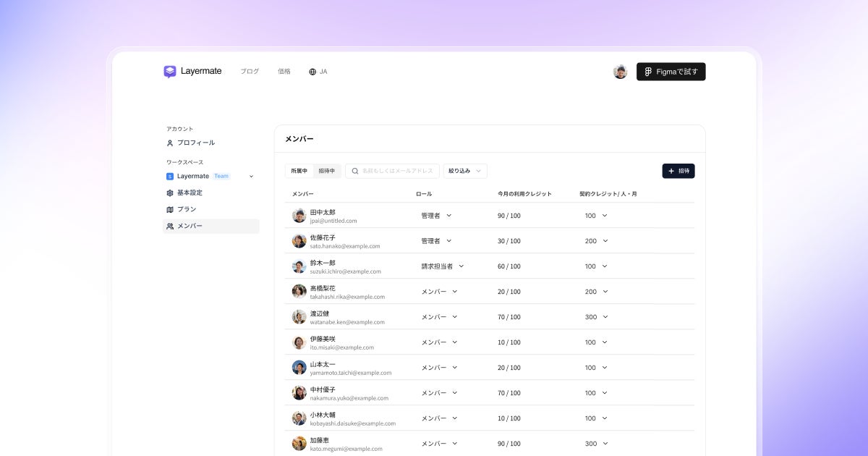Switch to the 招待中 segment
Viewport: 868px width, 456px height.
point(327,171)
